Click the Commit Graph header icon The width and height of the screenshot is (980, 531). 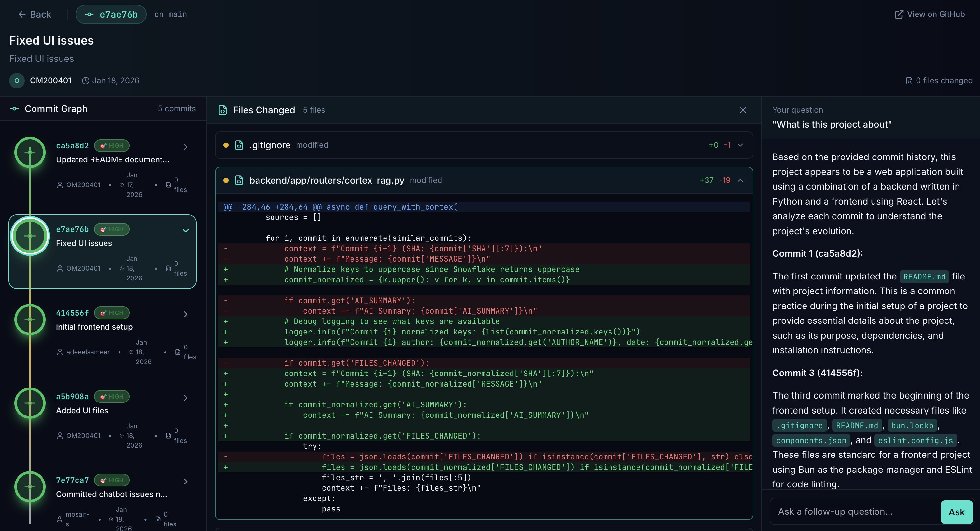coord(14,109)
